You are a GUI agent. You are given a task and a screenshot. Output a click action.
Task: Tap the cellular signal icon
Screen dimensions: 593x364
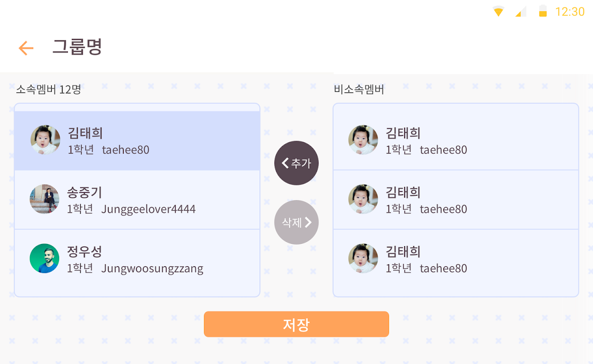click(521, 11)
